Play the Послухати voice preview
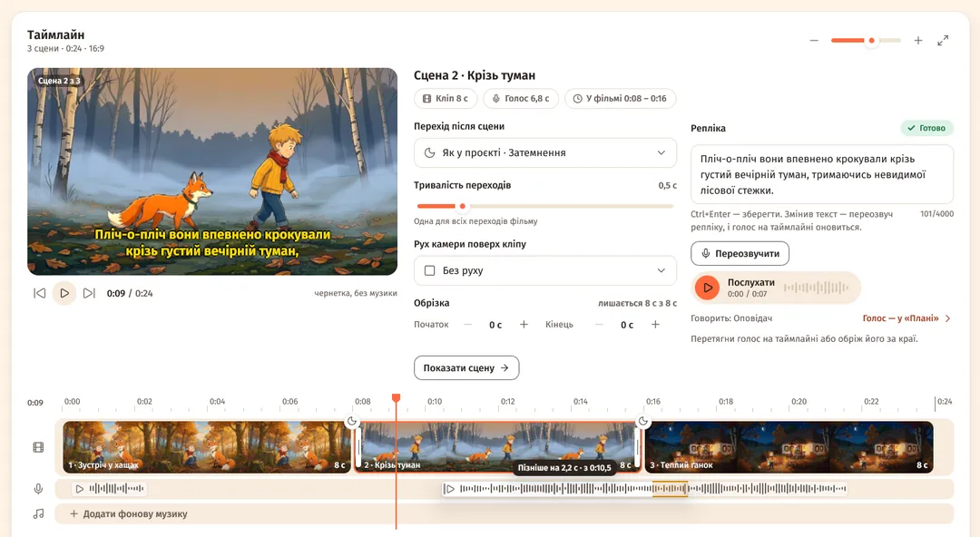Viewport: 980px width, 537px height. click(x=708, y=288)
